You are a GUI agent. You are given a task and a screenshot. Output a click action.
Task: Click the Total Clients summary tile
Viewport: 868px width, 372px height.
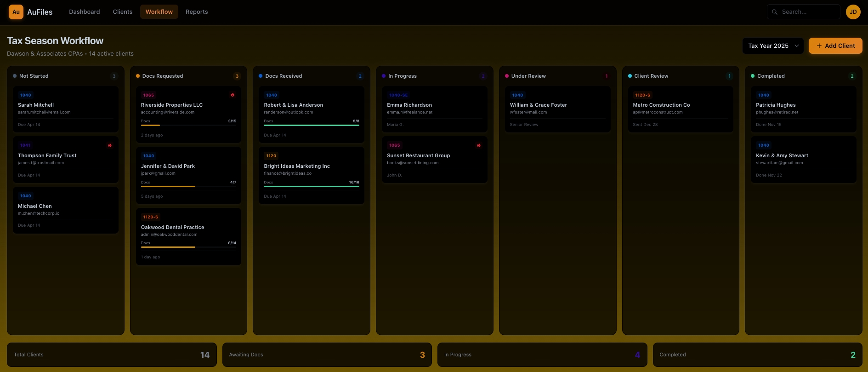112,355
